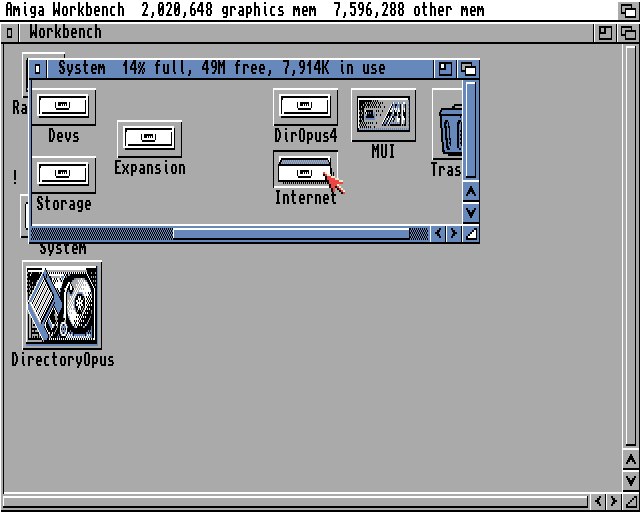Viewport: 640px width, 512px height.
Task: Click Workbench window scroll left arrow
Action: tap(599, 501)
